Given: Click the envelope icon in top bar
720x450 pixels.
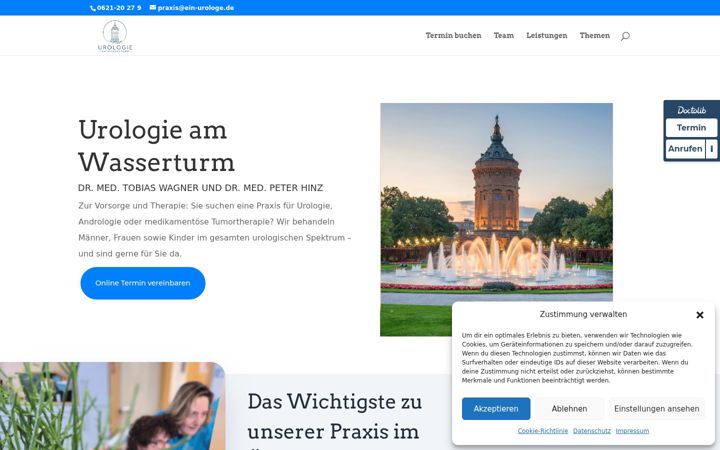Looking at the screenshot, I should 153,7.
